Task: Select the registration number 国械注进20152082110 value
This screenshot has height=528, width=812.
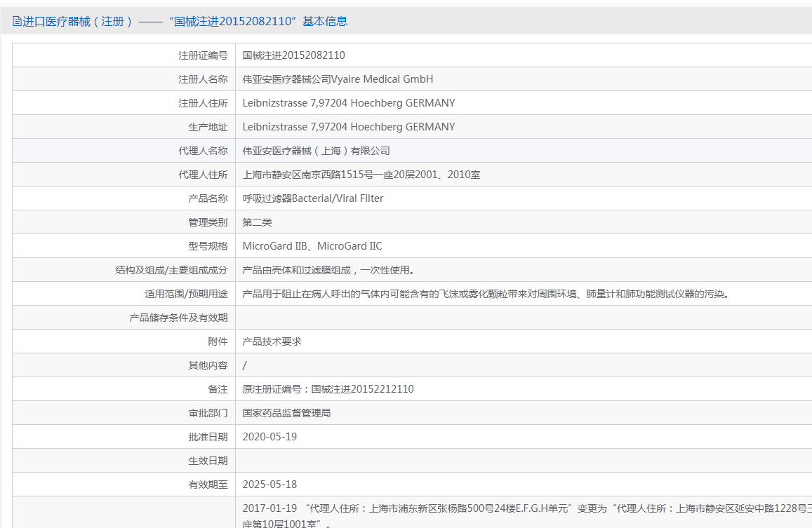Action: click(293, 55)
